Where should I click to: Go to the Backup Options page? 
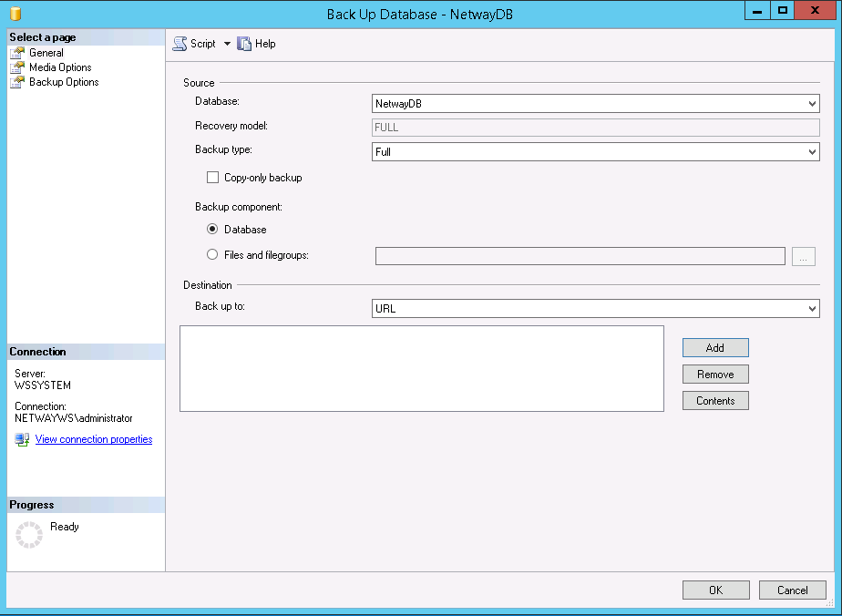coord(64,82)
